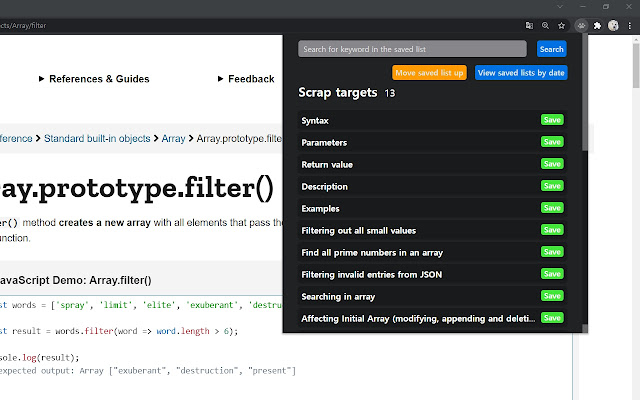Expand the References & Guides menu
Screen dimensions: 640x400
pos(94,79)
